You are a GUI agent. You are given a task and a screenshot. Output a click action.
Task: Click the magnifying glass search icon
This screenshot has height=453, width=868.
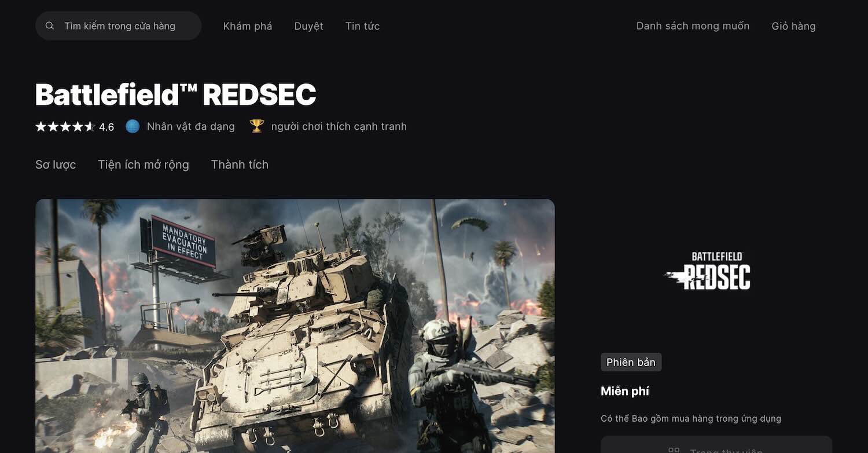[50, 26]
